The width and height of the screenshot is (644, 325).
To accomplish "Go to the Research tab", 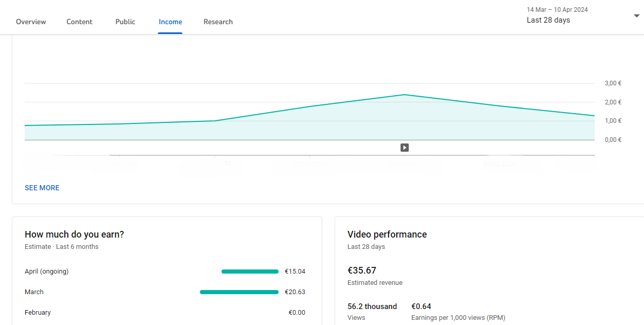I will (x=218, y=22).
